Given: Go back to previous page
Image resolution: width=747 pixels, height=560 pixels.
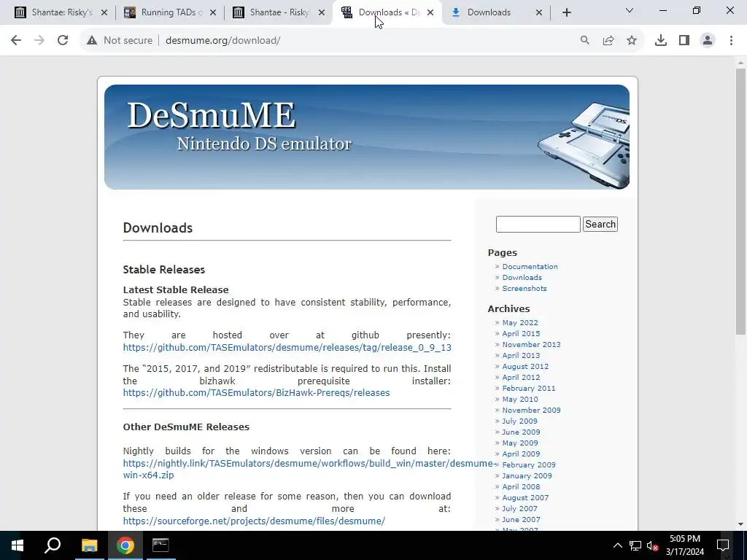Looking at the screenshot, I should (16, 41).
